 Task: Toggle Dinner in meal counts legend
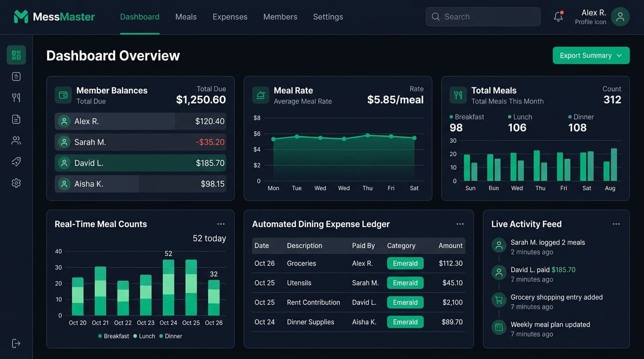tap(171, 336)
